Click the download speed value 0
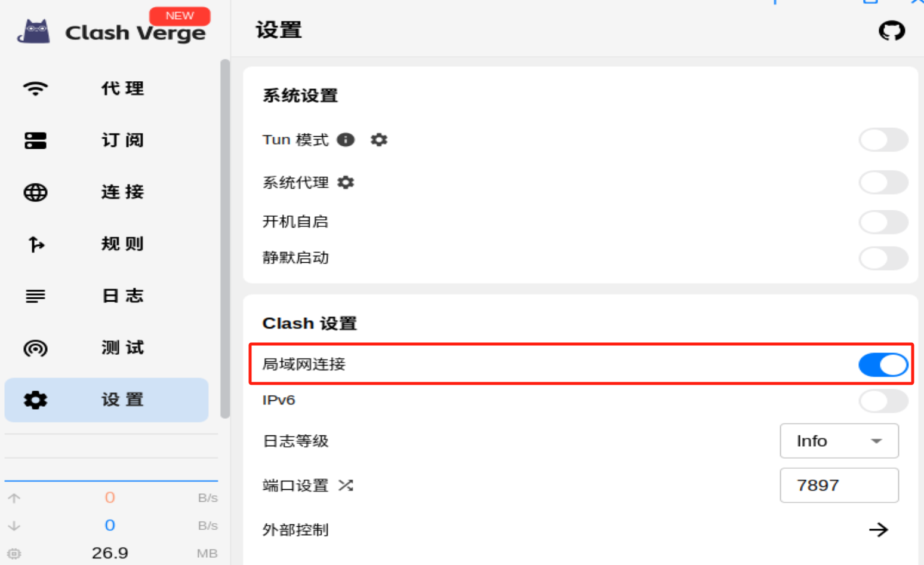This screenshot has height=565, width=924. (x=110, y=526)
